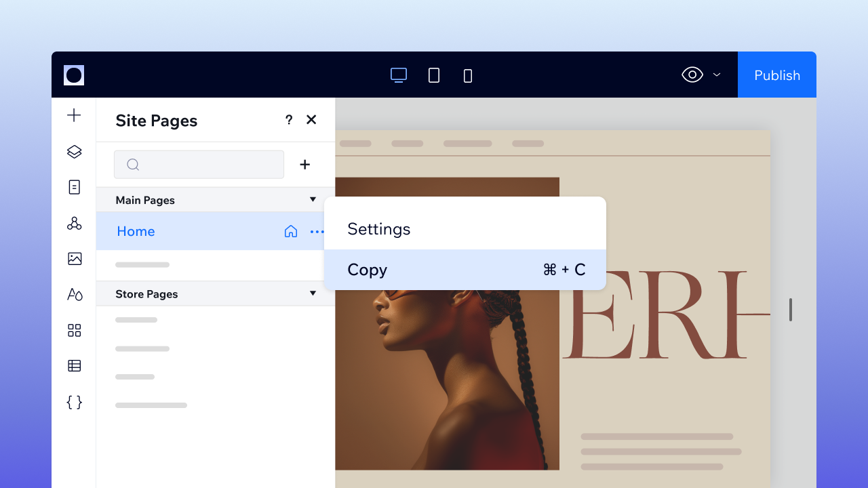Switch to tablet editing view
Screen dimensions: 868x488
tap(433, 75)
